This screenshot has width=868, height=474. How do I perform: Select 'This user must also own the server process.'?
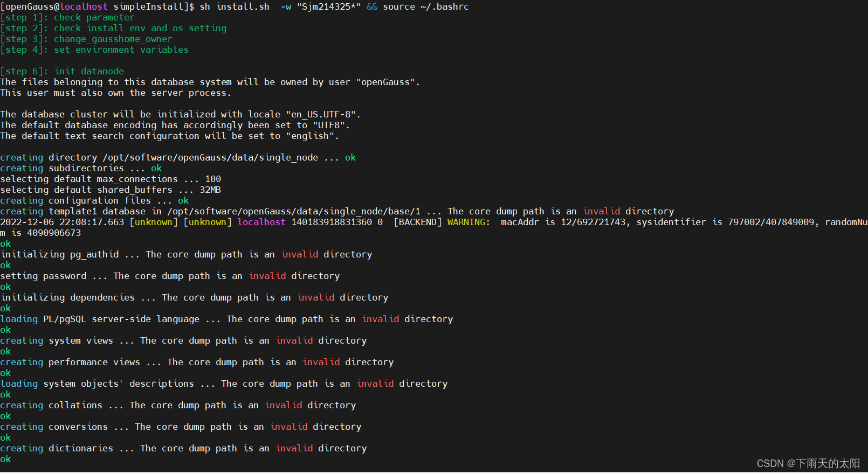pos(116,93)
